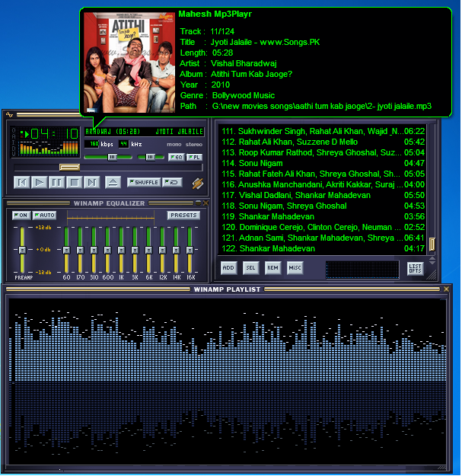Adjust the balance slider

click(150, 157)
